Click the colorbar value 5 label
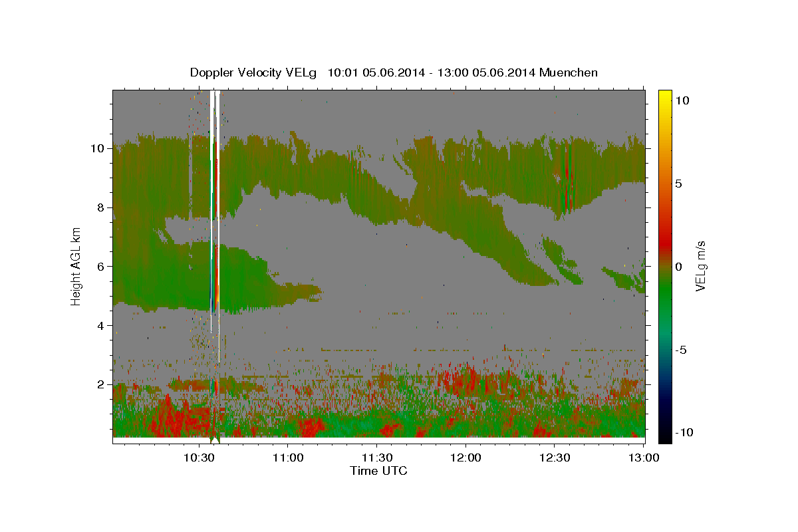 tap(678, 184)
